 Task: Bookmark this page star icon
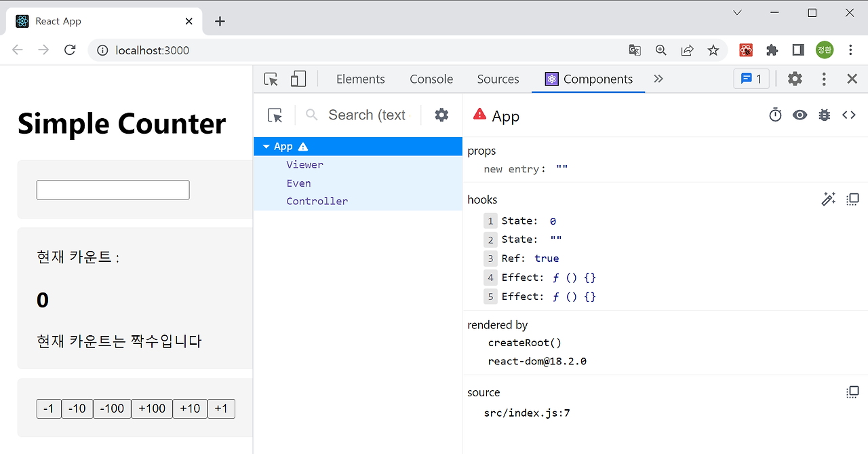(x=713, y=50)
